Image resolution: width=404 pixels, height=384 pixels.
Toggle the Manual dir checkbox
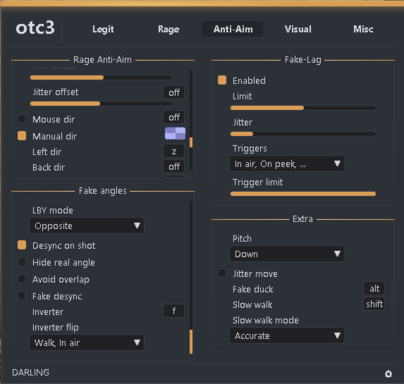coord(22,136)
